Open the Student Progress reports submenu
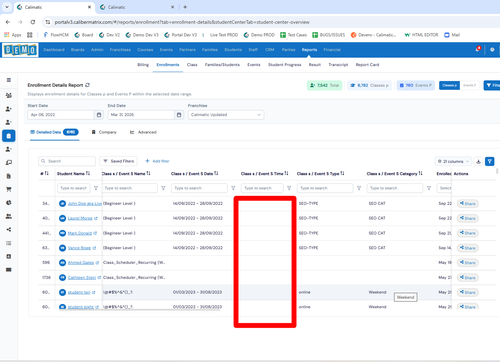This screenshot has height=362, width=500. click(284, 65)
